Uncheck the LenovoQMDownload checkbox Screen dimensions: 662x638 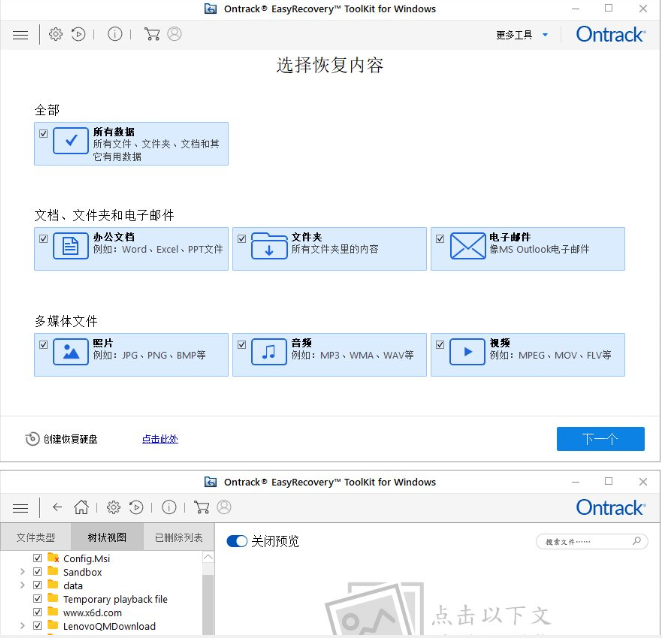click(38, 626)
